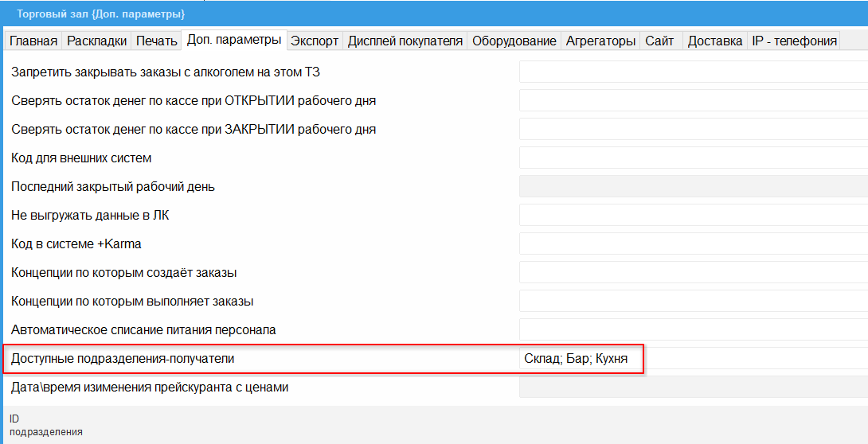This screenshot has height=444, width=868.
Task: Click the ID подразделения text at bottom
Action: pos(46,425)
